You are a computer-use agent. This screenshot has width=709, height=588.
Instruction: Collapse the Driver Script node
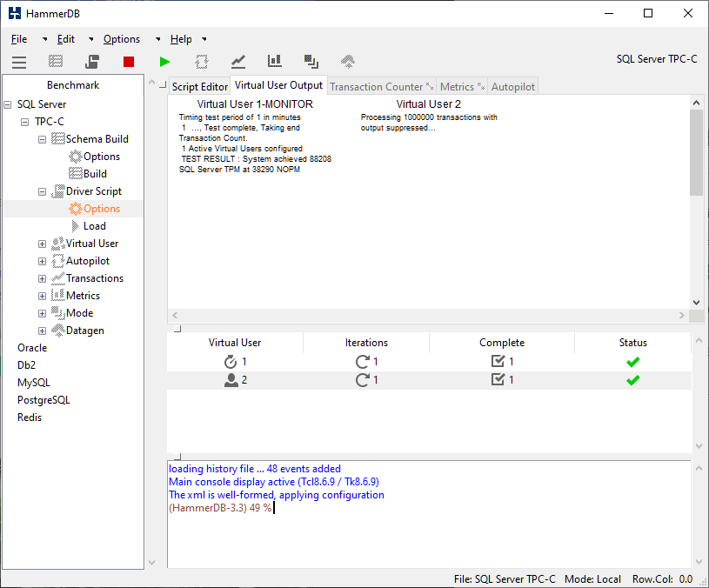42,191
